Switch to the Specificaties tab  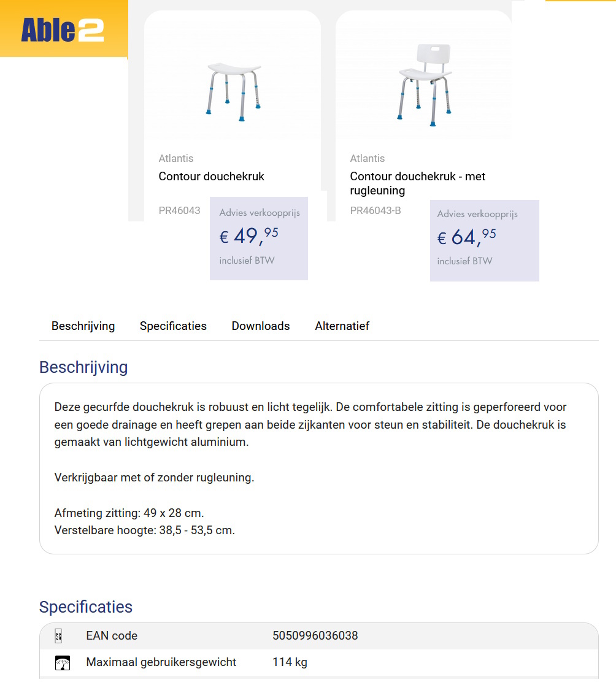pyautogui.click(x=172, y=326)
